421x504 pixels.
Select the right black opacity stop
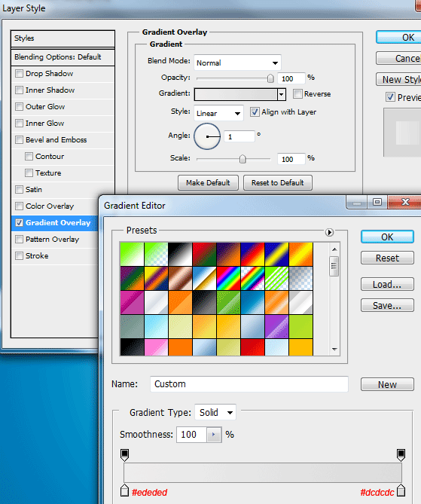click(x=401, y=455)
